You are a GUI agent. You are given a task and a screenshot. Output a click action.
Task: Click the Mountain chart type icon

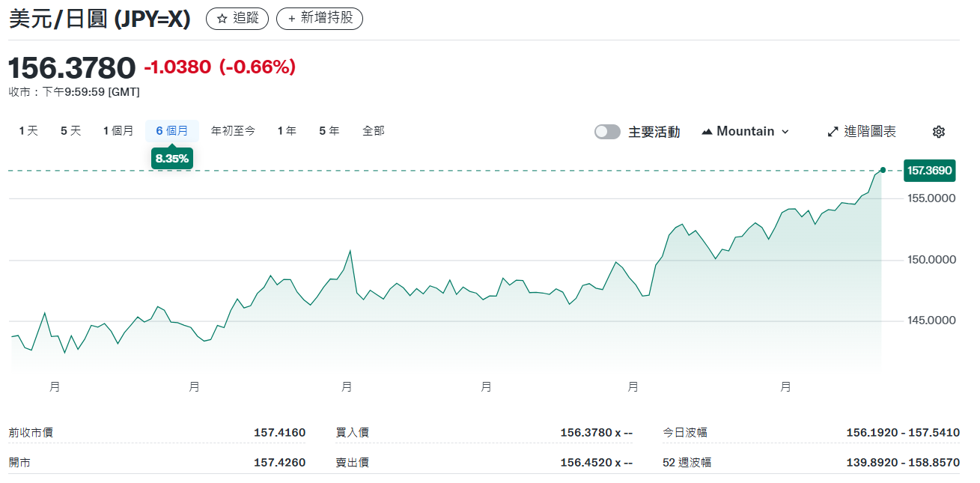point(707,132)
